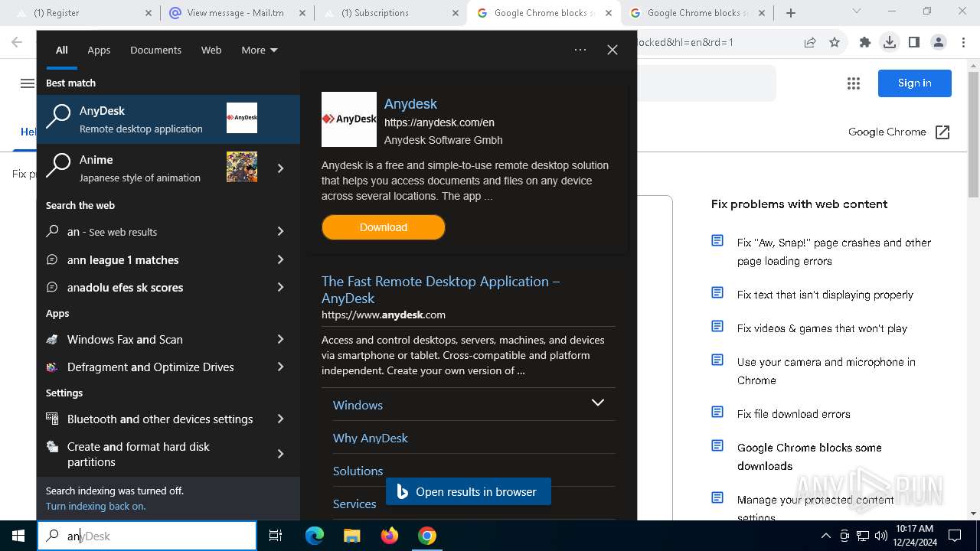Expand Windows Fax and Scan options

click(x=280, y=339)
